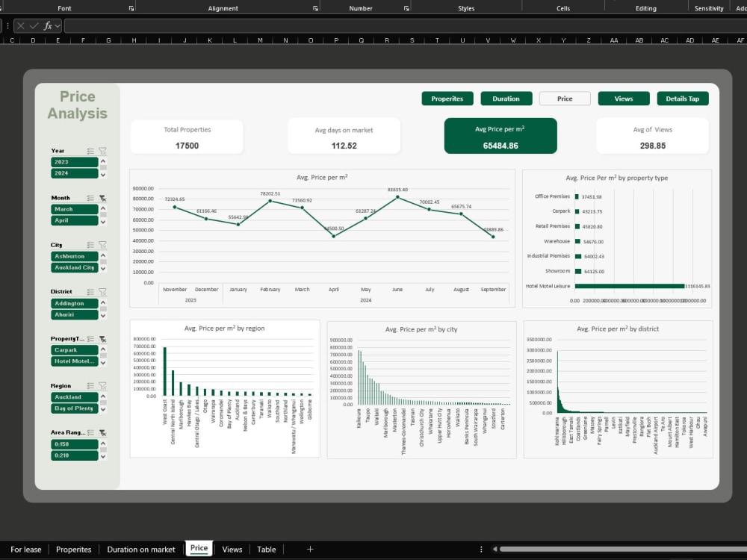Click Duration dashboard navigation button
Viewport: 747px width, 560px height.
[x=506, y=99]
